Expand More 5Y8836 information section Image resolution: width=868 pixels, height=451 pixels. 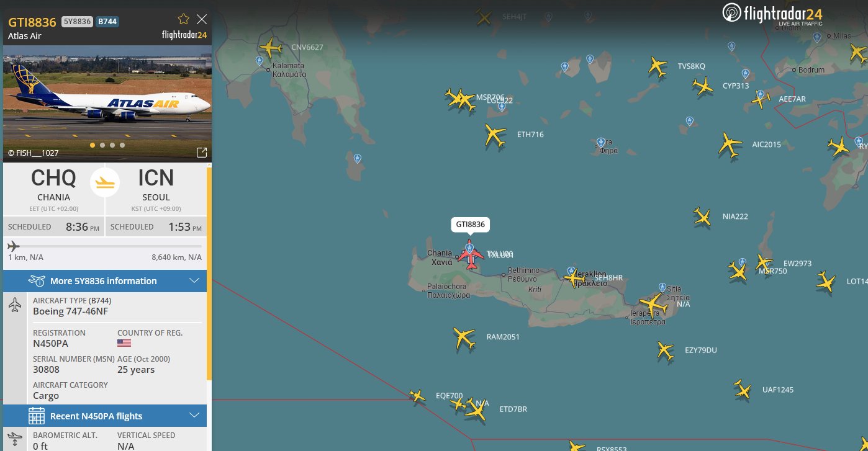point(105,281)
